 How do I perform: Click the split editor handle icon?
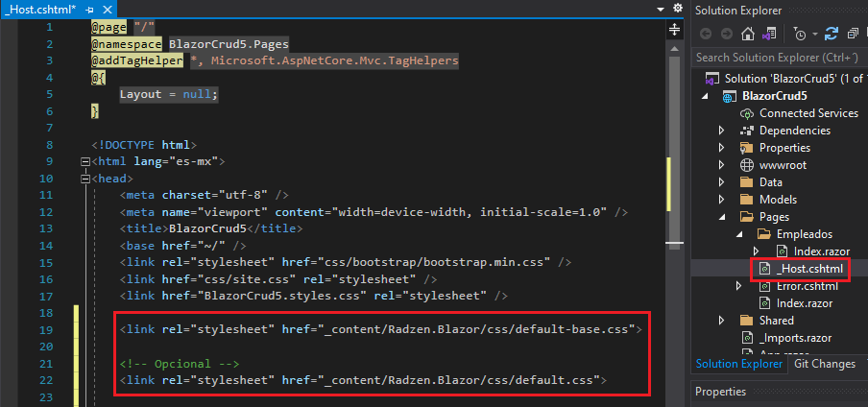(x=674, y=30)
